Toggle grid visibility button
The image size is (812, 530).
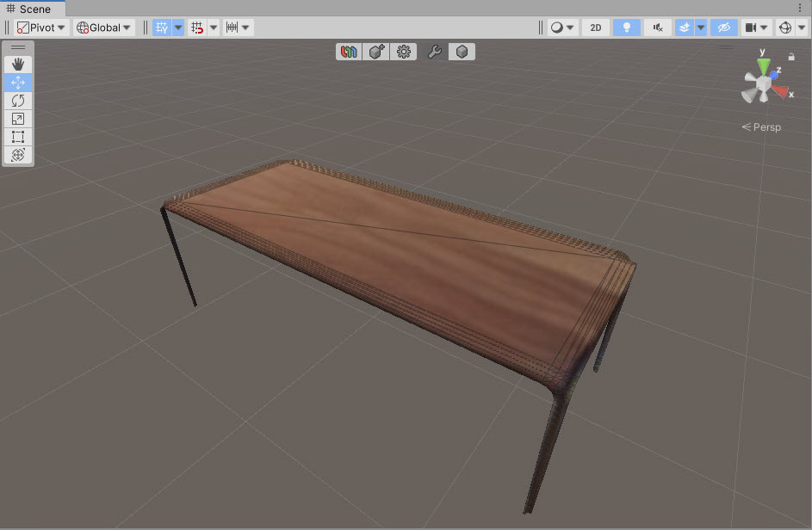[x=162, y=28]
